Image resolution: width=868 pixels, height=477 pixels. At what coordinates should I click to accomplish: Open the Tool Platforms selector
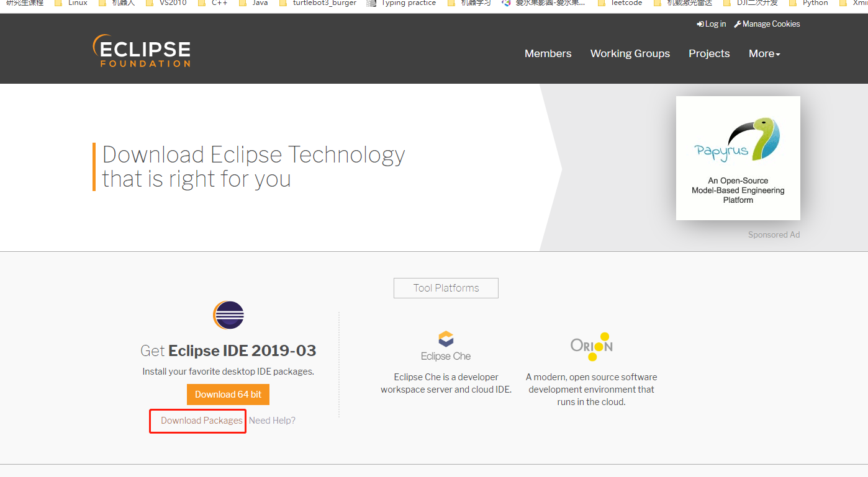pyautogui.click(x=446, y=288)
